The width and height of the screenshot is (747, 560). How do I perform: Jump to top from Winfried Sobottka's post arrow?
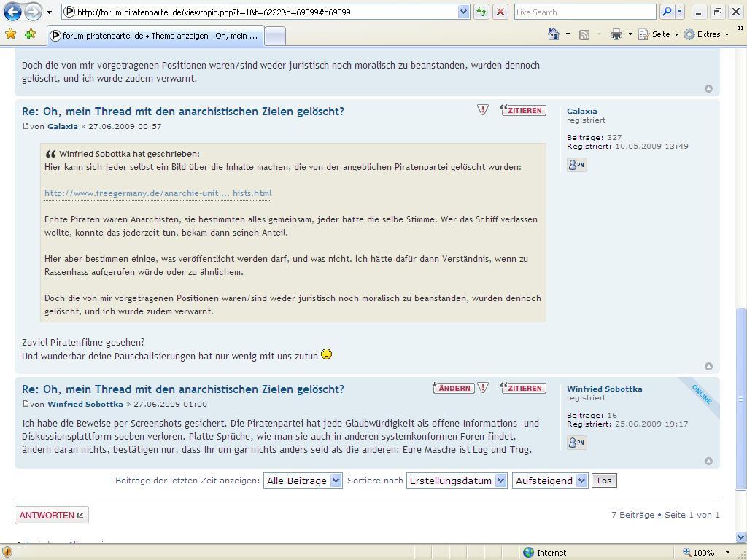pyautogui.click(x=708, y=461)
